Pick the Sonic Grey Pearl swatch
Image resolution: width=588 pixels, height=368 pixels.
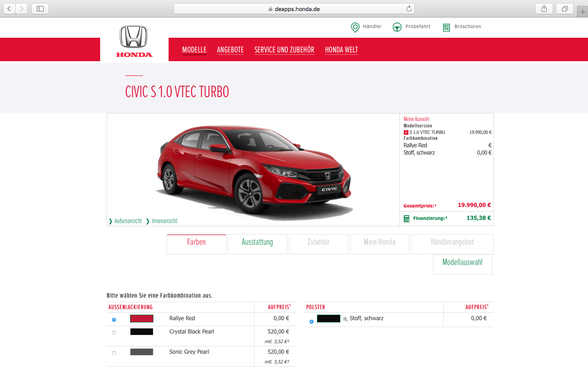[141, 352]
